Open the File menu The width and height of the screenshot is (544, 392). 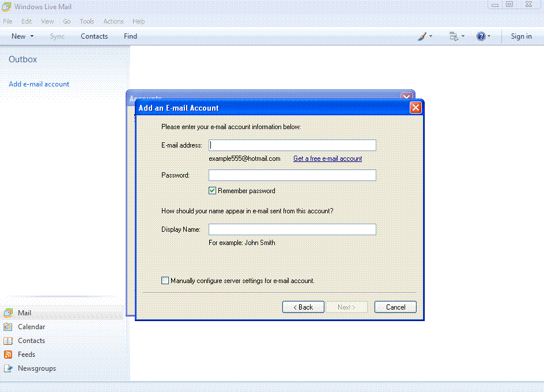click(7, 21)
